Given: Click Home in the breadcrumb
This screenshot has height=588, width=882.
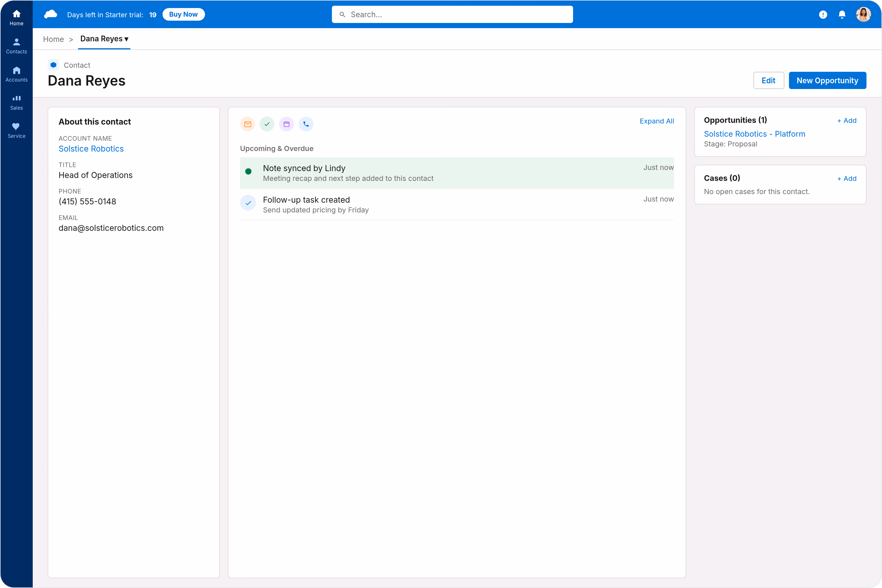Looking at the screenshot, I should click(53, 39).
